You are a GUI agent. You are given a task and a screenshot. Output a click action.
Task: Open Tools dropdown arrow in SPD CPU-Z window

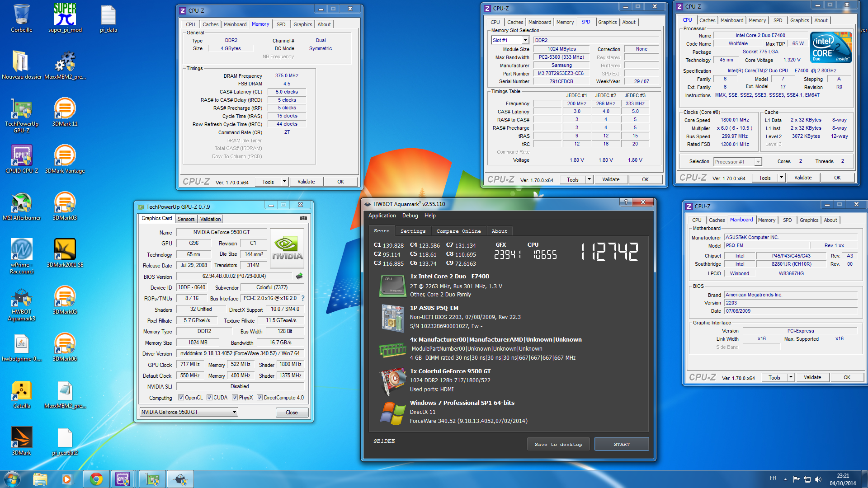589,179
